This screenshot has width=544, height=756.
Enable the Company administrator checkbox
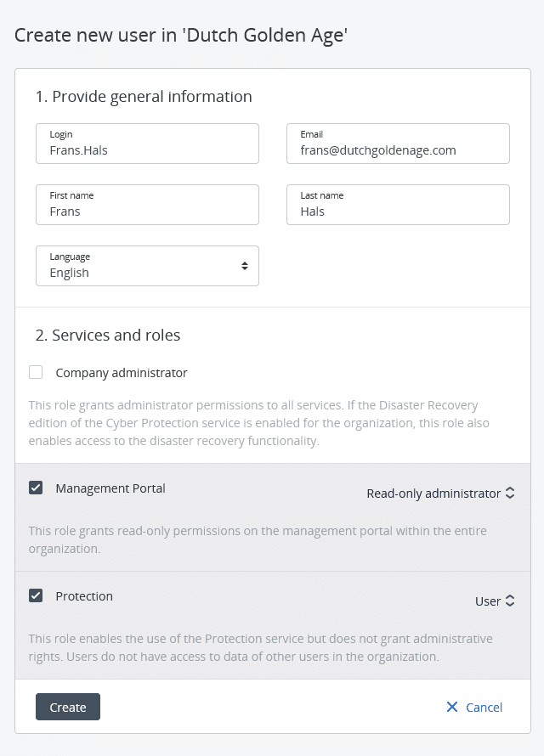tap(36, 372)
